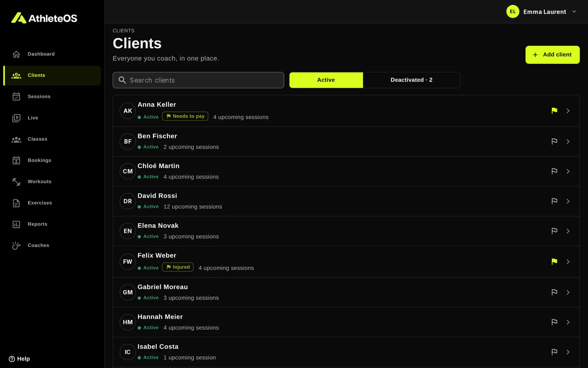The width and height of the screenshot is (588, 368).
Task: Expand the Emma Laurent account dropdown arrow
Action: [x=574, y=12]
